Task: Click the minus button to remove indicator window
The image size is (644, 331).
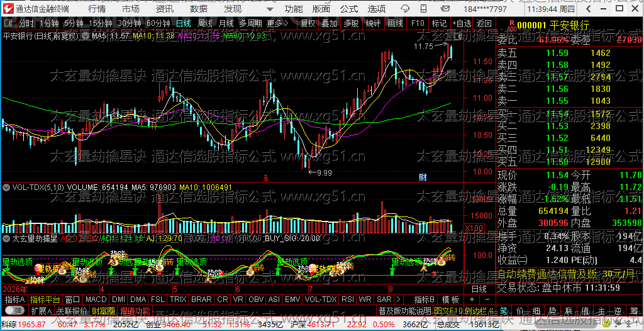Action: point(487,300)
